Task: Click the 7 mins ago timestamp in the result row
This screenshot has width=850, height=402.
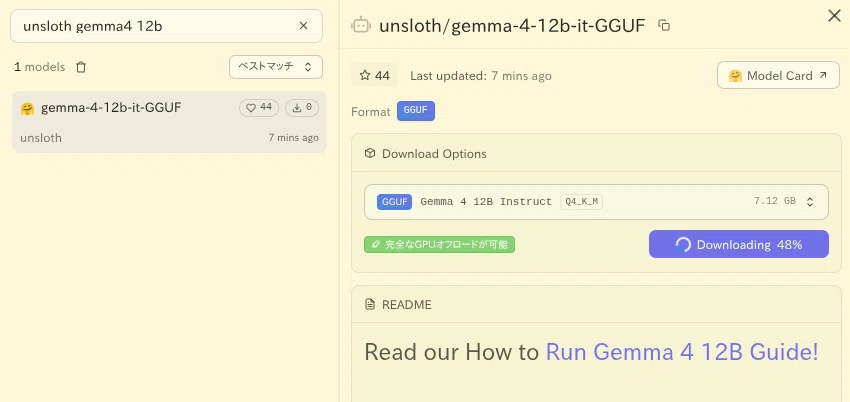Action: 293,138
